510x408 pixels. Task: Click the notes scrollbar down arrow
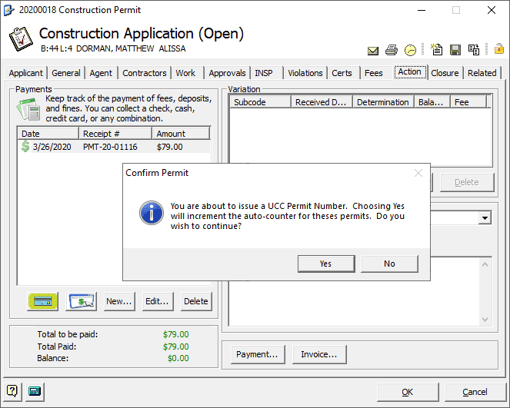click(485, 319)
